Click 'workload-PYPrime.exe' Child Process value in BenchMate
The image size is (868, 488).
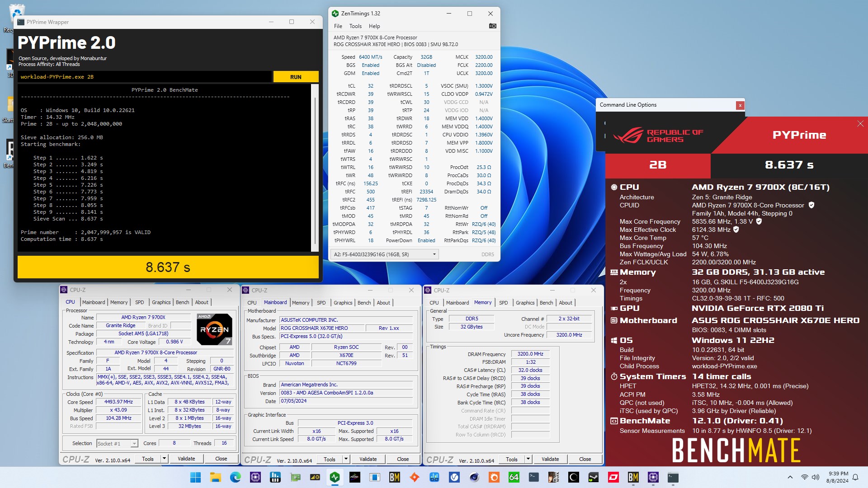(724, 366)
